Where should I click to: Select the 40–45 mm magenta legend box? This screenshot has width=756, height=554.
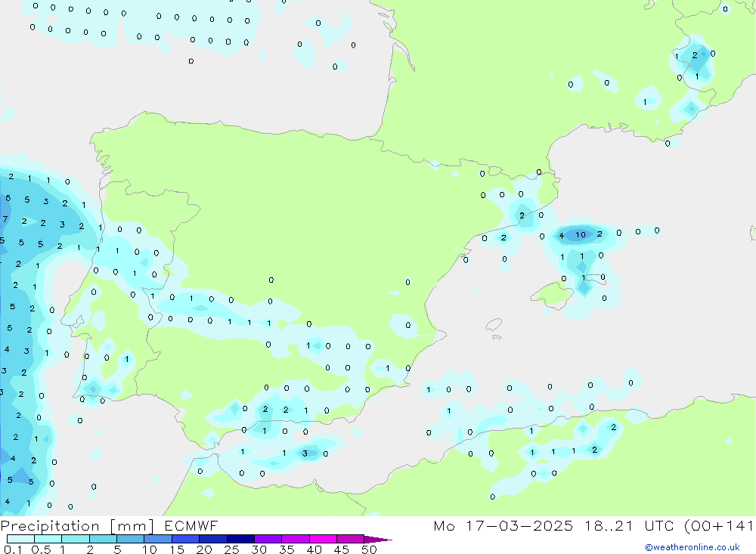point(323,539)
